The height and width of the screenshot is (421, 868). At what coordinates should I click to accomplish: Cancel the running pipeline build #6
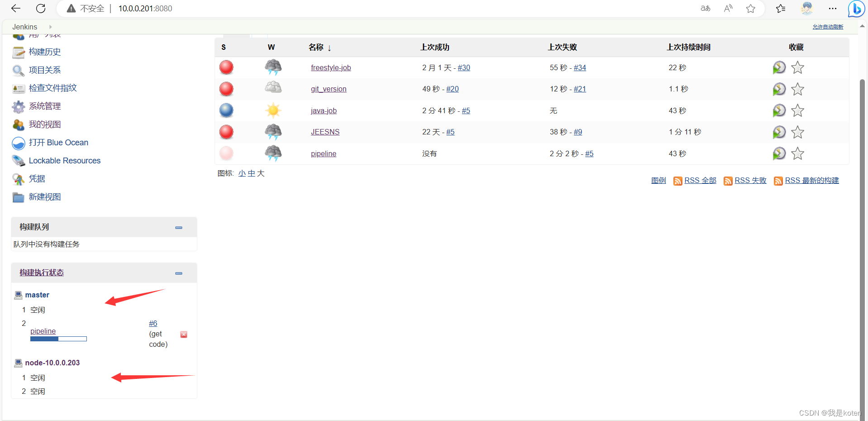(x=184, y=334)
